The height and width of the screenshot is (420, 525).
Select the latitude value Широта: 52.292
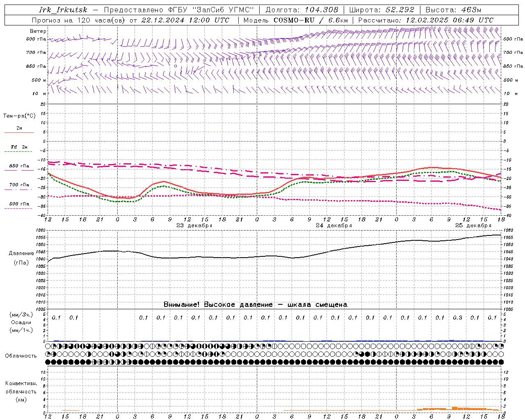coord(382,10)
